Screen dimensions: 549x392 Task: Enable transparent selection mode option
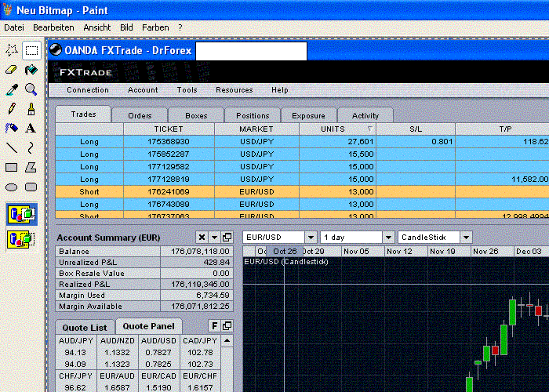tap(20, 239)
